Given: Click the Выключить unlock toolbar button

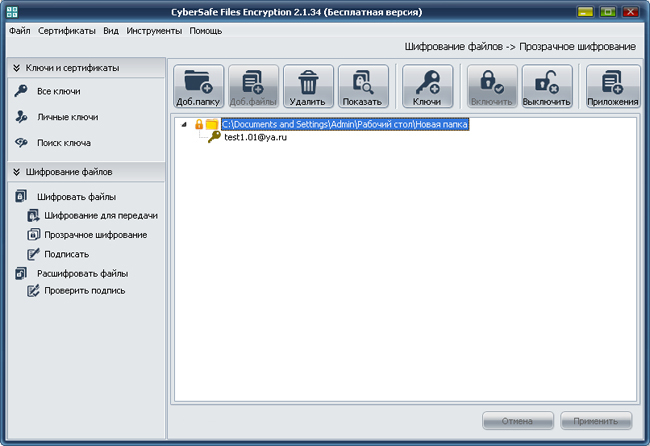Looking at the screenshot, I should click(x=547, y=86).
